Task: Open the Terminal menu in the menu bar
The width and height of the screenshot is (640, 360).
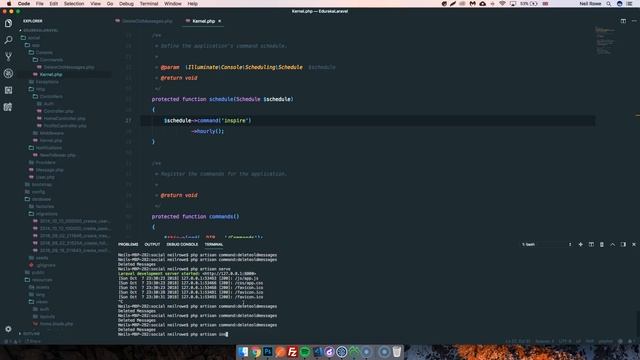Action: 149,4
